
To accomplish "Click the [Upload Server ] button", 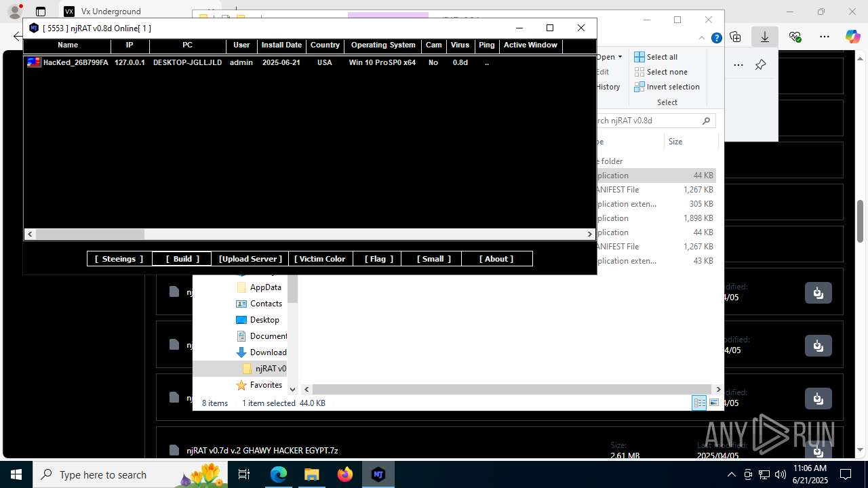I will coord(250,259).
